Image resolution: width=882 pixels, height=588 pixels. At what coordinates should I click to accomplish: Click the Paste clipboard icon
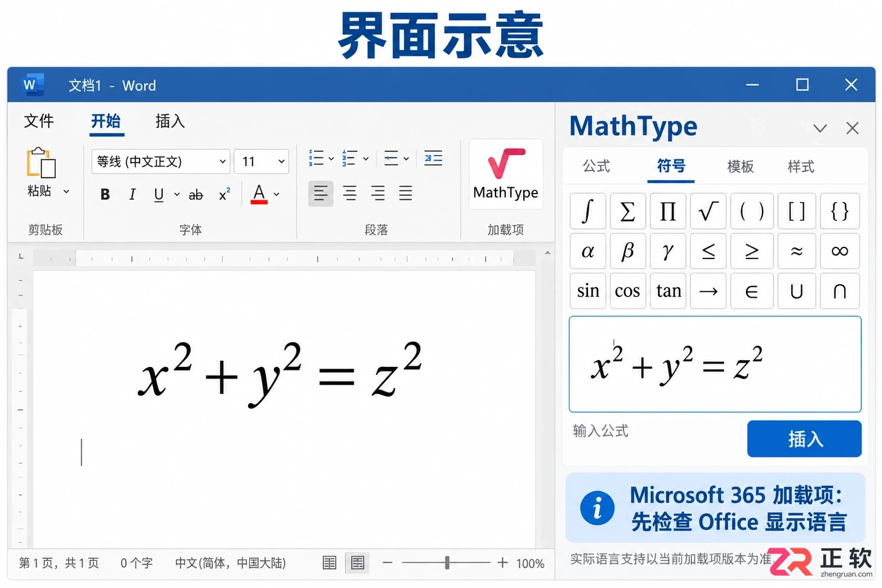(40, 163)
